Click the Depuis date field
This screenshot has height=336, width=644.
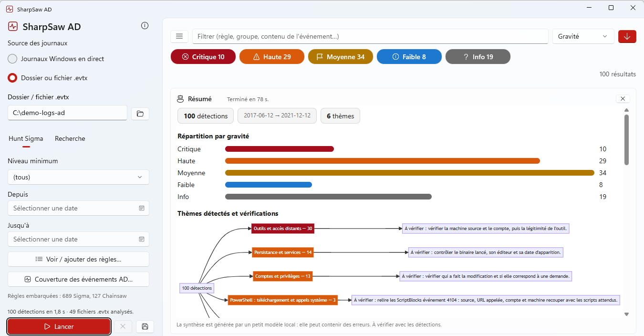point(78,208)
